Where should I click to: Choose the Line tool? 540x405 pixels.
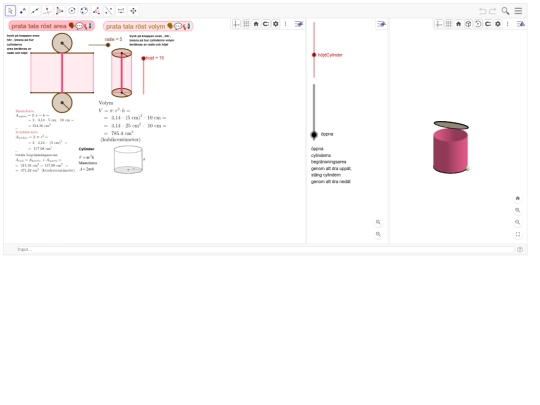pos(35,11)
